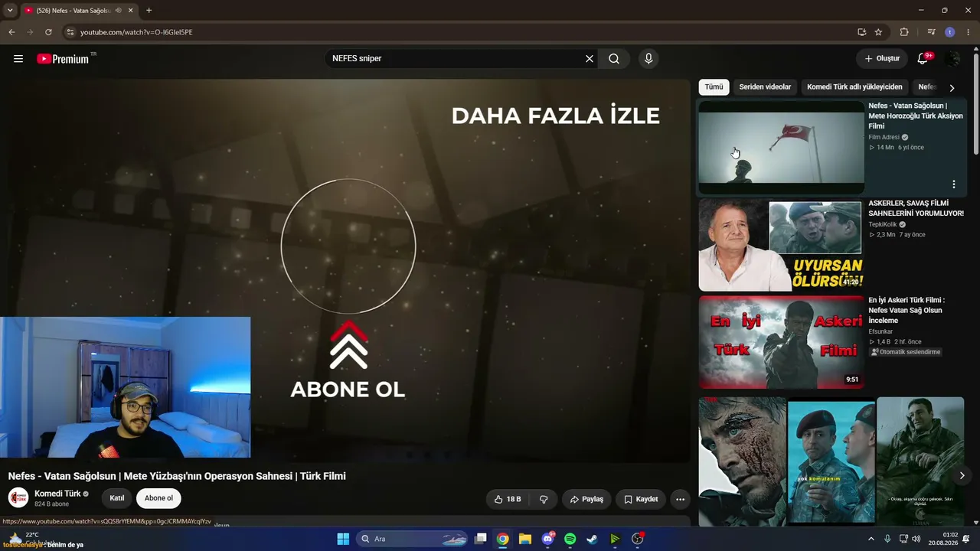The height and width of the screenshot is (551, 980).
Task: Open Chrome media controls icon
Action: [931, 32]
